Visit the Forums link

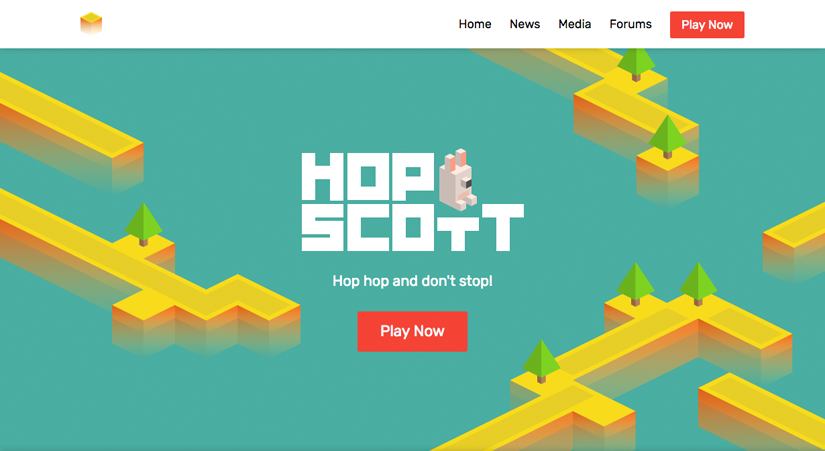(630, 24)
